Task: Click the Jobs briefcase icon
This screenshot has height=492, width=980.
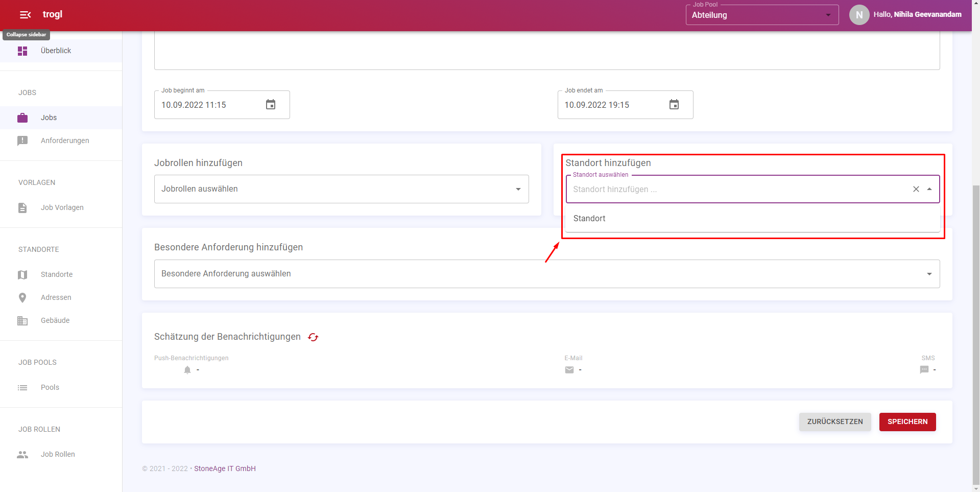Action: (x=22, y=118)
